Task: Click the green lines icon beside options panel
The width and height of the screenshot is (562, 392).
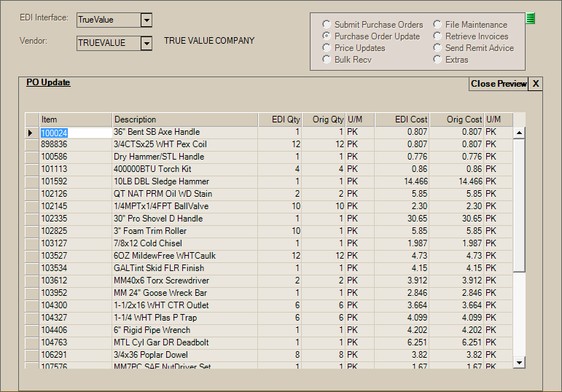Action: (x=531, y=18)
